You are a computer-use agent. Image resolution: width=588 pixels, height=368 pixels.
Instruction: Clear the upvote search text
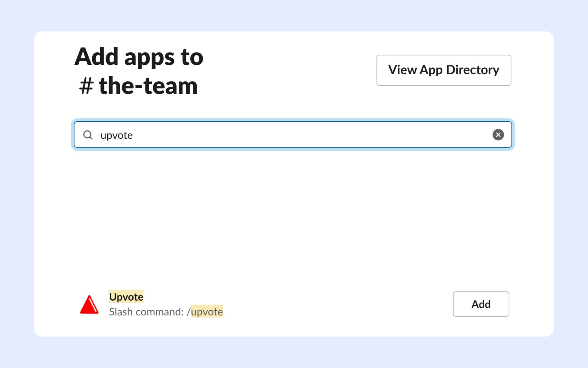tap(498, 135)
